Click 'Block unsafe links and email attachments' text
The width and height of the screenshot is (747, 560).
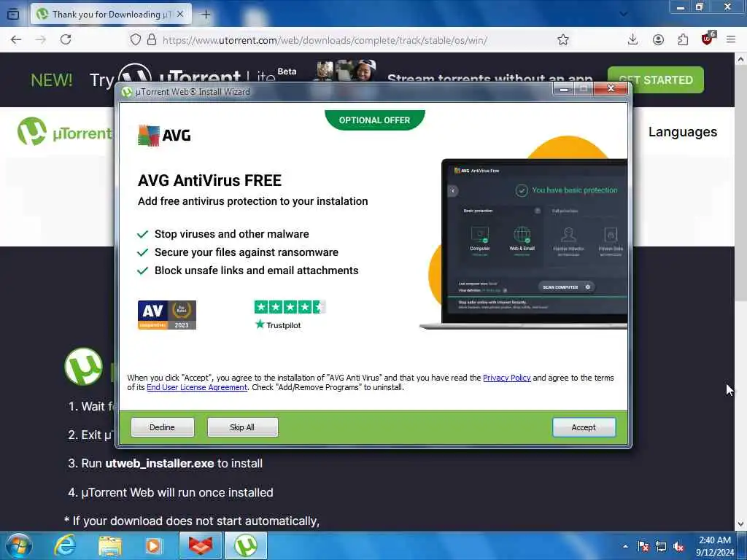(x=256, y=270)
